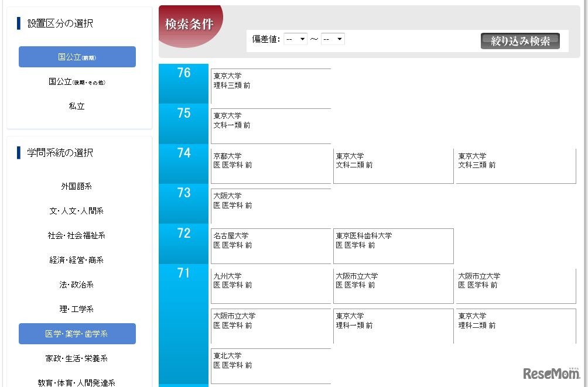Open 東北大学 医 医学科 entry

click(271, 367)
